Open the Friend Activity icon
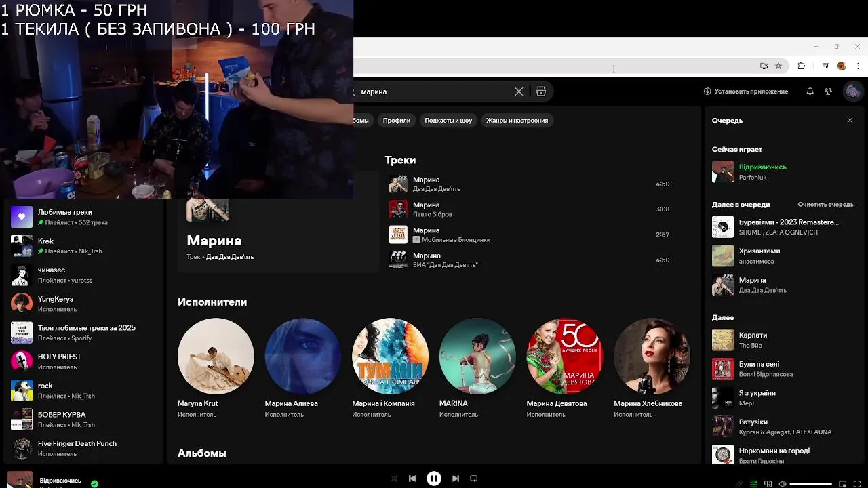 pyautogui.click(x=828, y=91)
